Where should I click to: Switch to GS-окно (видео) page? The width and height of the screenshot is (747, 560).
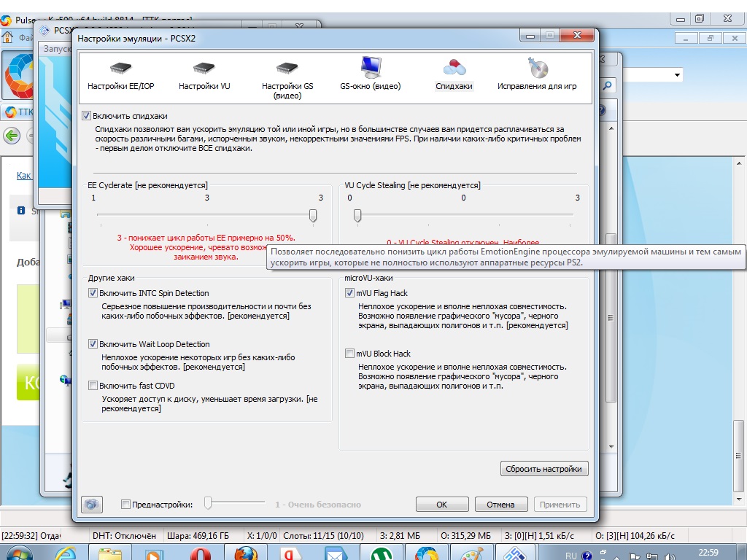[370, 74]
